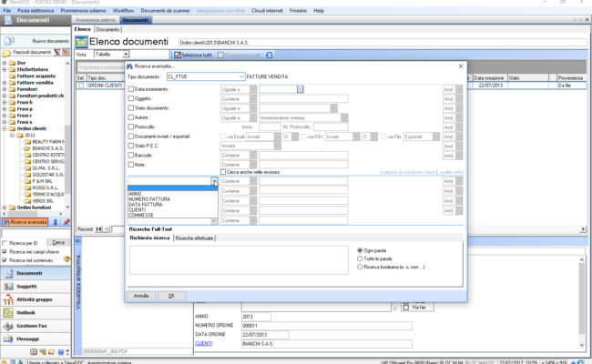The height and width of the screenshot is (364, 592).
Task: Click the first-record navigation arrow
Action: tap(99, 229)
